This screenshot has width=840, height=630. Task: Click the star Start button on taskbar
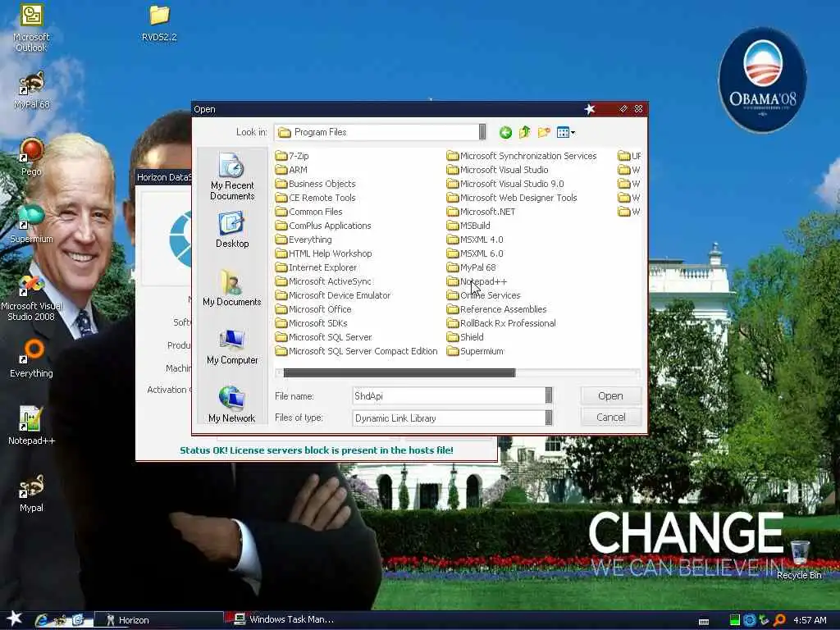tap(14, 619)
